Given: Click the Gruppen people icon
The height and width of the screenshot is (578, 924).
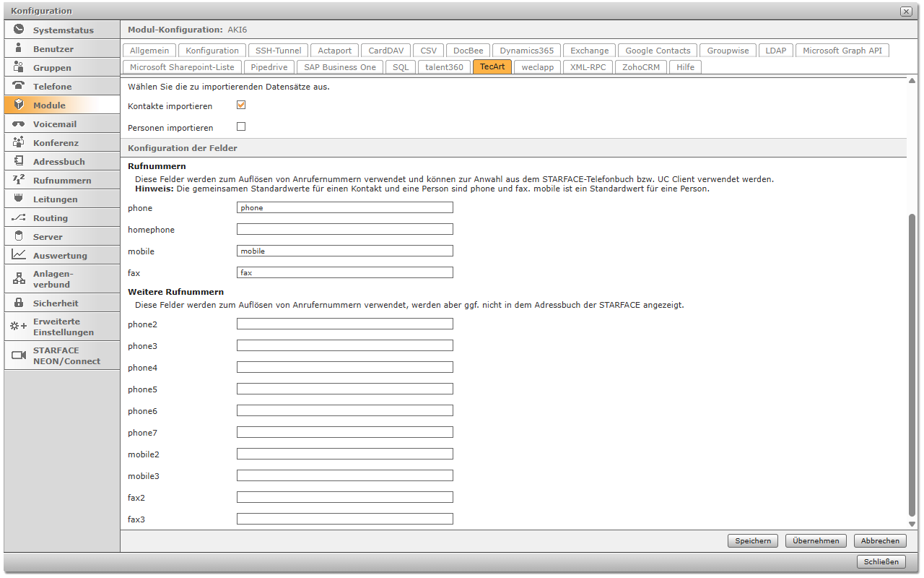Looking at the screenshot, I should pos(19,67).
